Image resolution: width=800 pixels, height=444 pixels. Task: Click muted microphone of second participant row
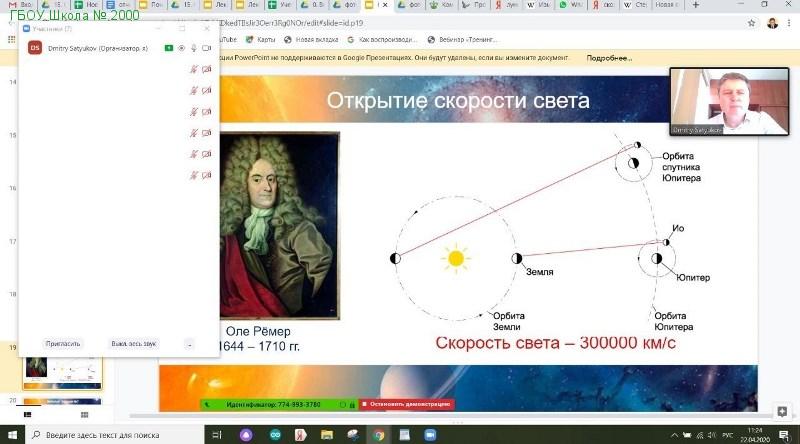point(194,69)
